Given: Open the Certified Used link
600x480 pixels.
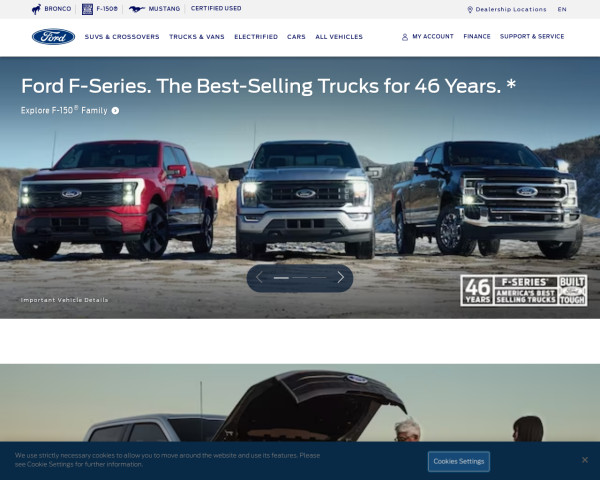Looking at the screenshot, I should [216, 8].
